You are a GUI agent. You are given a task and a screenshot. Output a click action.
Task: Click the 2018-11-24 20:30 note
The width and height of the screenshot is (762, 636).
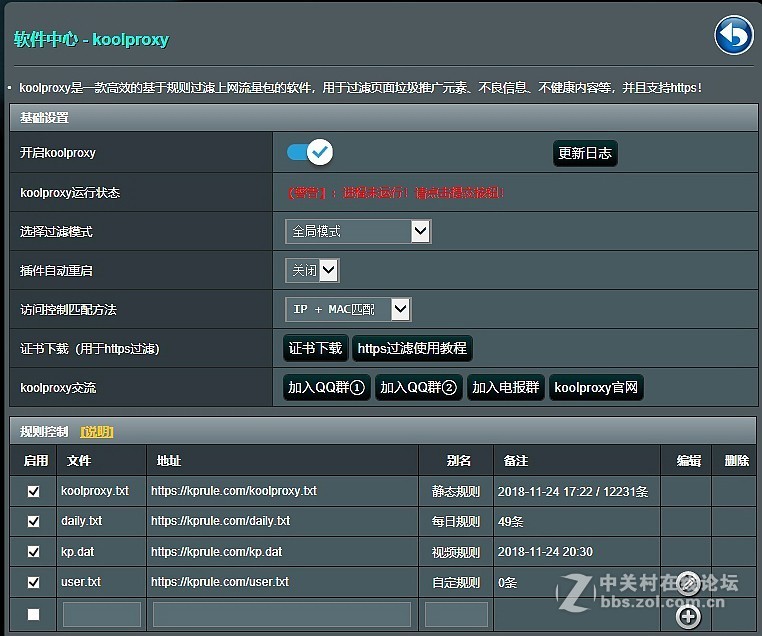[x=545, y=551]
